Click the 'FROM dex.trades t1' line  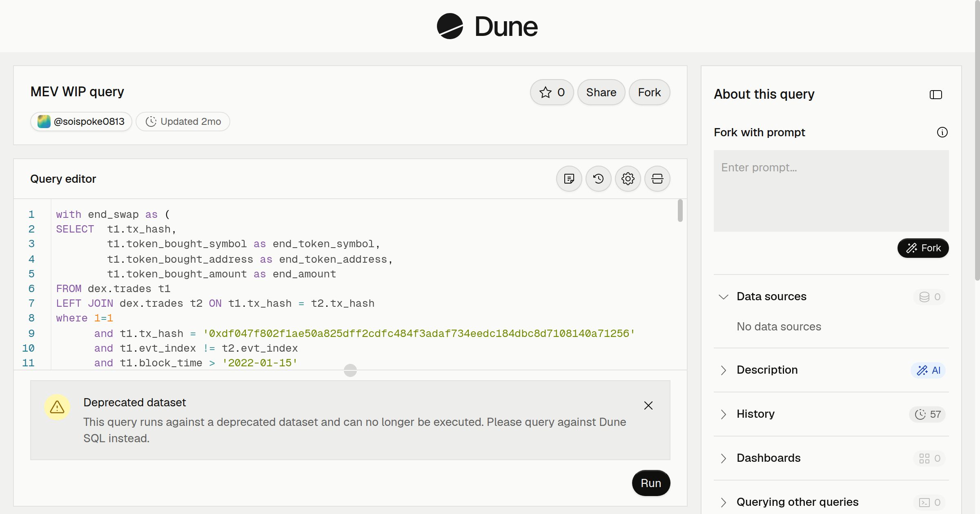pos(113,289)
